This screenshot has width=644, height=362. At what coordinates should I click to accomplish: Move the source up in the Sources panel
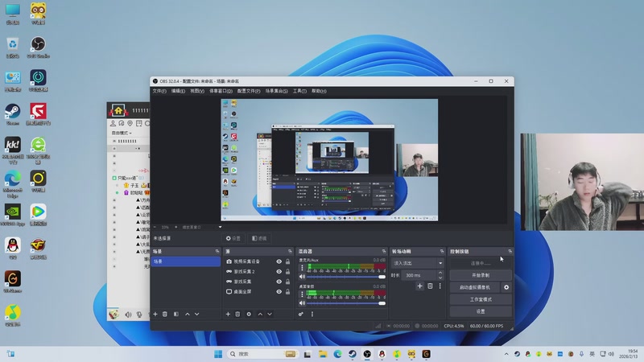[260, 314]
